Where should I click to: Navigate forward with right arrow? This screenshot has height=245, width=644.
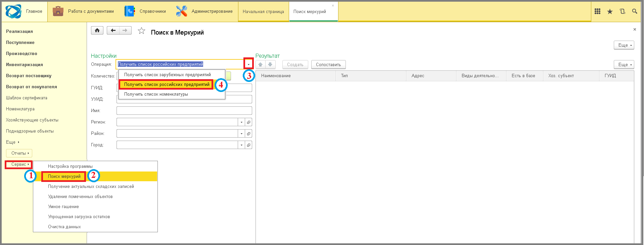point(125,31)
